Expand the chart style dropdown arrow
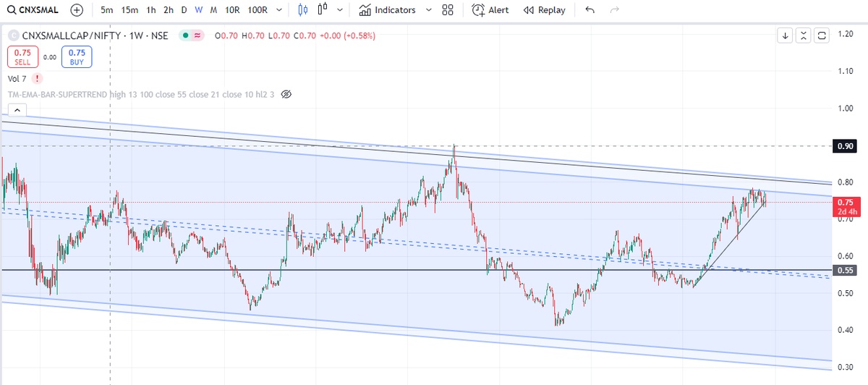 [x=341, y=10]
